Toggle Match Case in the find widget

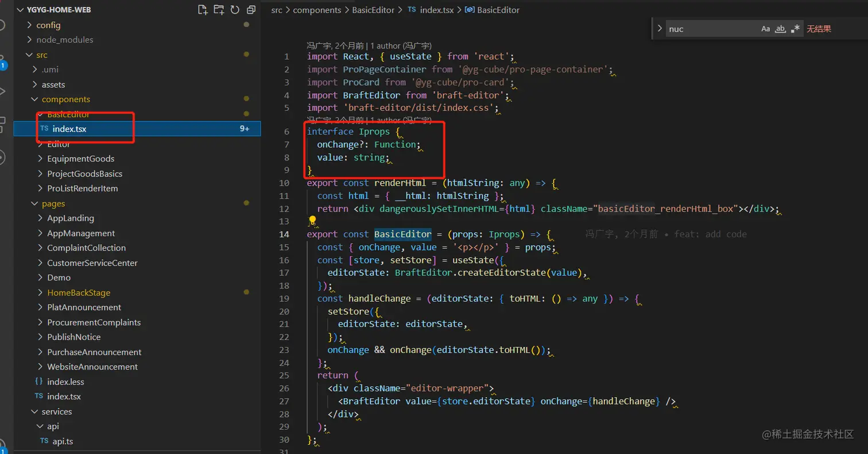765,29
